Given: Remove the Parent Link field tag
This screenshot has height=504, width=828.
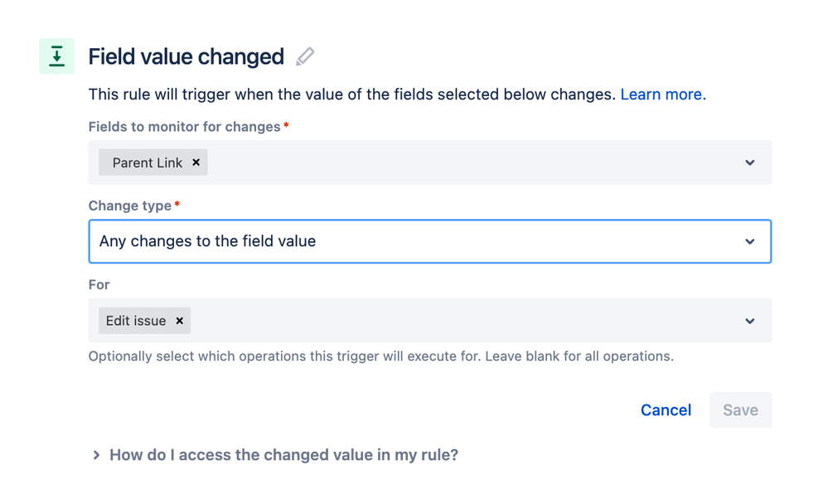Looking at the screenshot, I should pos(196,162).
